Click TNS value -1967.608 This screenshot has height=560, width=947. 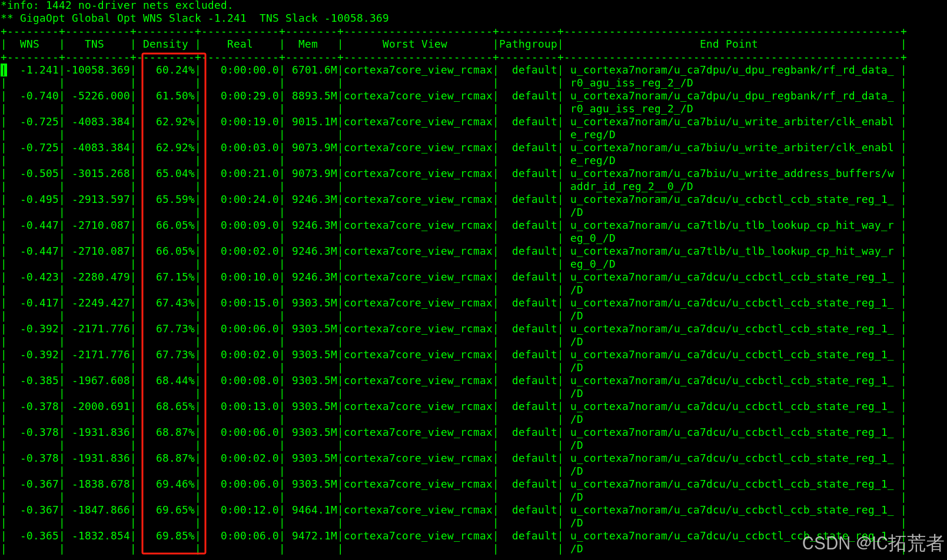pyautogui.click(x=101, y=381)
